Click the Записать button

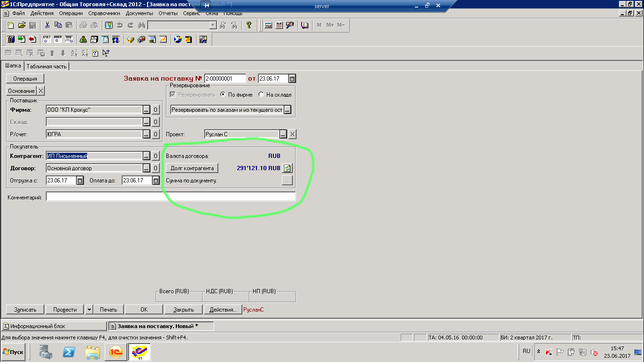coord(25,310)
